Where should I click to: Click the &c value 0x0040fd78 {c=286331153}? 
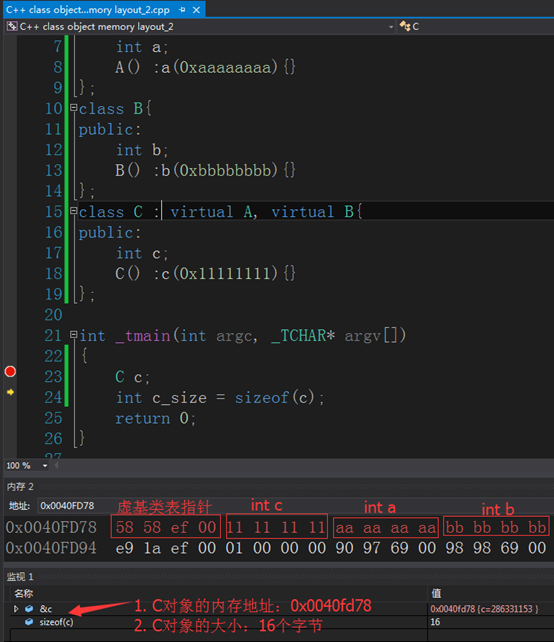484,609
